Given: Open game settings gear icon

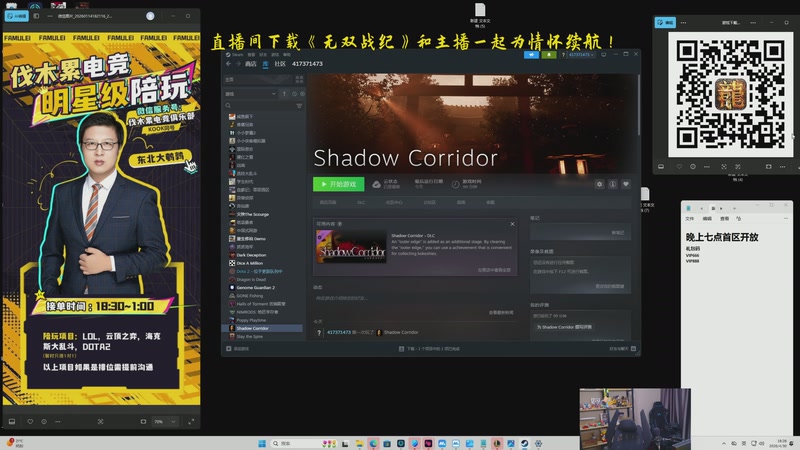Looking at the screenshot, I should coord(599,184).
